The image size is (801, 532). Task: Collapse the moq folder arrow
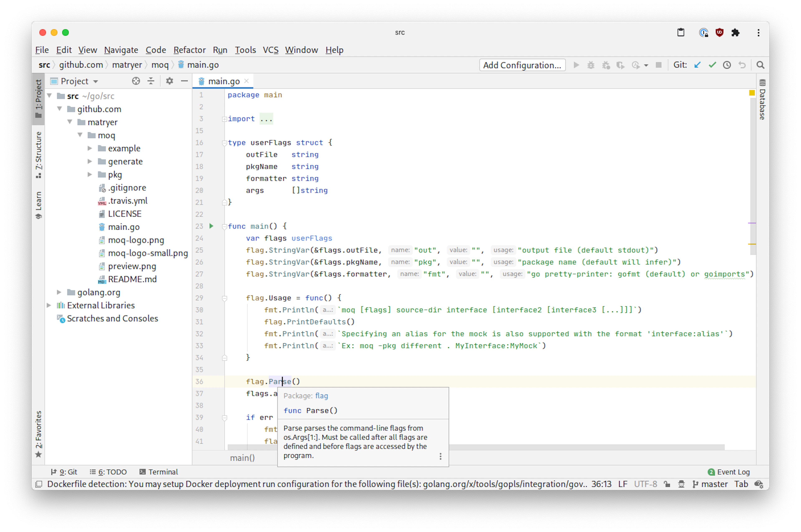tap(80, 135)
